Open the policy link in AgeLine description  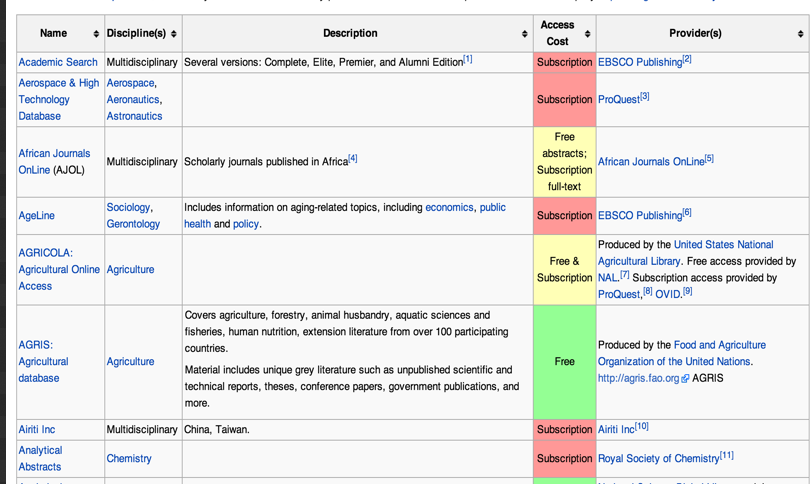(246, 224)
